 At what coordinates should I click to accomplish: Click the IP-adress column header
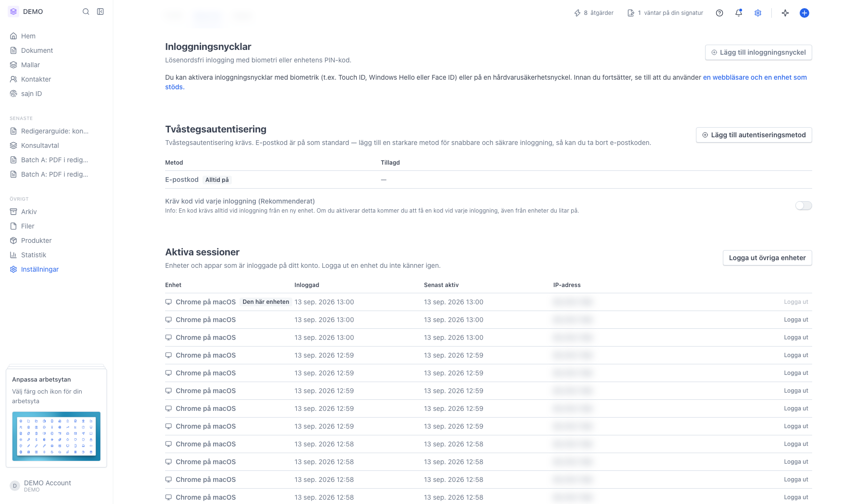(x=567, y=285)
